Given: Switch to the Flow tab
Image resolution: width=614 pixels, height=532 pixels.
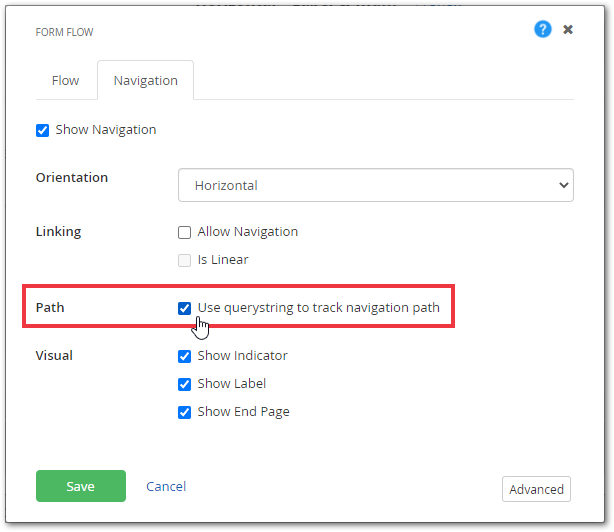Looking at the screenshot, I should pyautogui.click(x=65, y=81).
